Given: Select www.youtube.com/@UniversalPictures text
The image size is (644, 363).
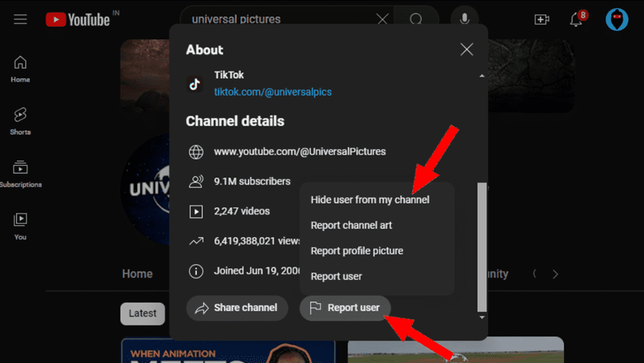Looking at the screenshot, I should point(300,152).
